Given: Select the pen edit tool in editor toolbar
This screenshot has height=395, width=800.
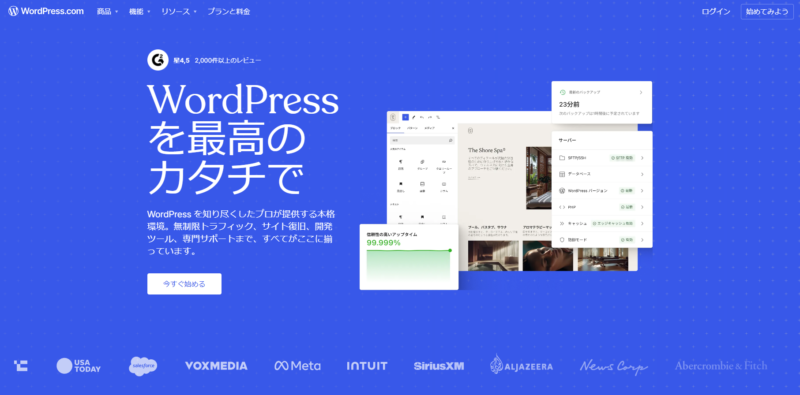Looking at the screenshot, I should [x=414, y=117].
